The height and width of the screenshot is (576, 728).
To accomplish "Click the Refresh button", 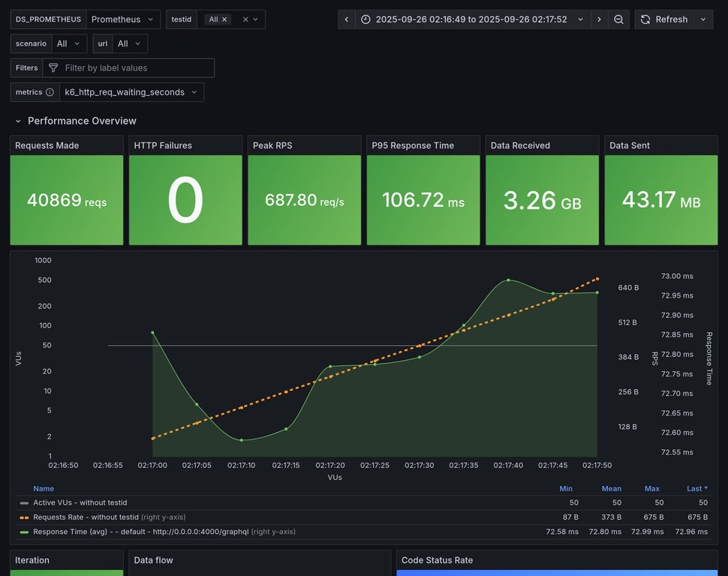I will pos(663,19).
